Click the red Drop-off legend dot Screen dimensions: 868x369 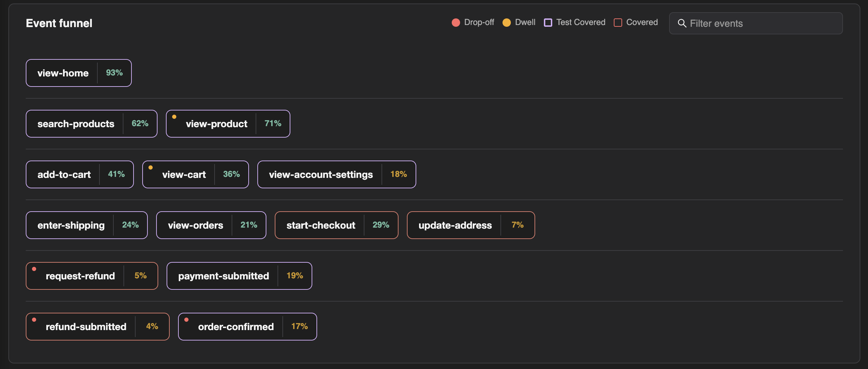tap(456, 22)
